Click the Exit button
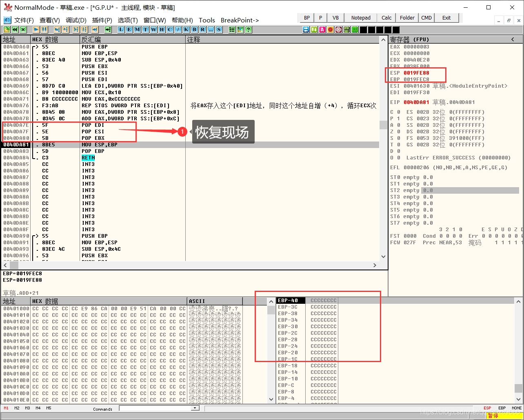524x420 pixels. (446, 18)
